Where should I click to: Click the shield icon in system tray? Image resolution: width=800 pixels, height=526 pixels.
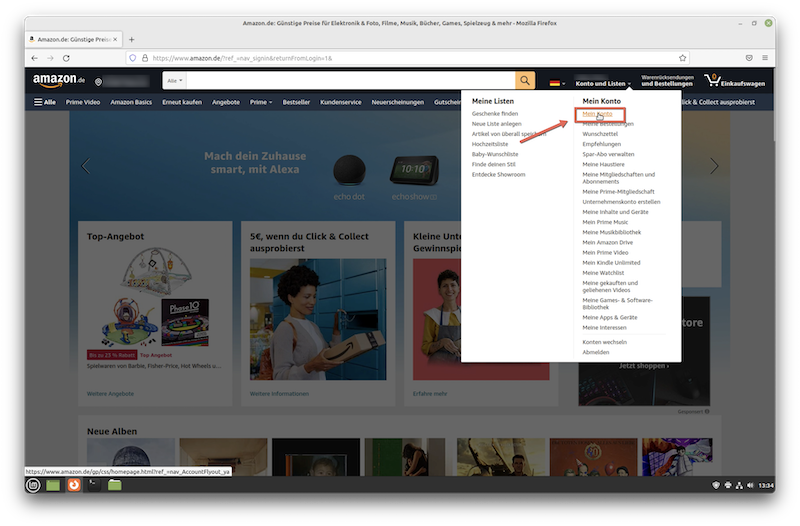click(x=716, y=485)
